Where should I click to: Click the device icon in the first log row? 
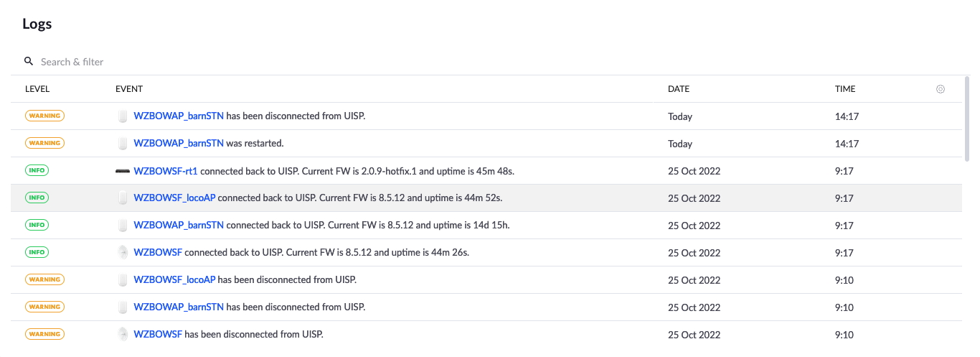pyautogui.click(x=123, y=116)
